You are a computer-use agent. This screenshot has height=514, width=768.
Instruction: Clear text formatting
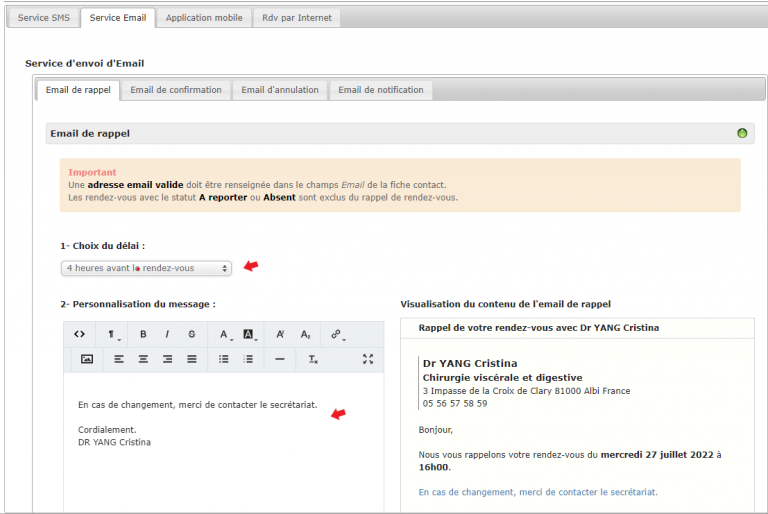[x=313, y=359]
